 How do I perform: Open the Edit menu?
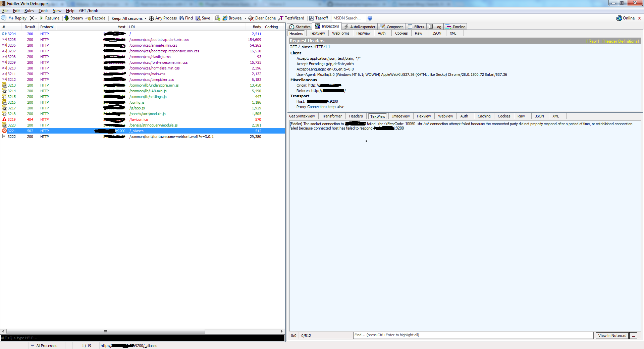pos(16,11)
